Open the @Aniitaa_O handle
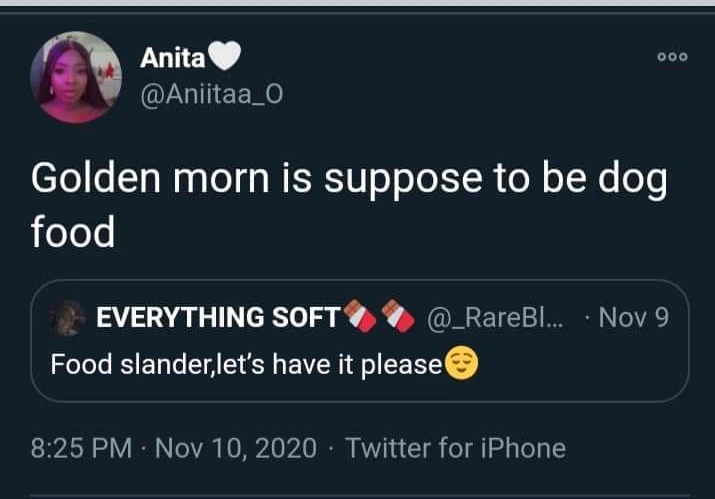Screen dimensions: 715x499 (x=212, y=93)
